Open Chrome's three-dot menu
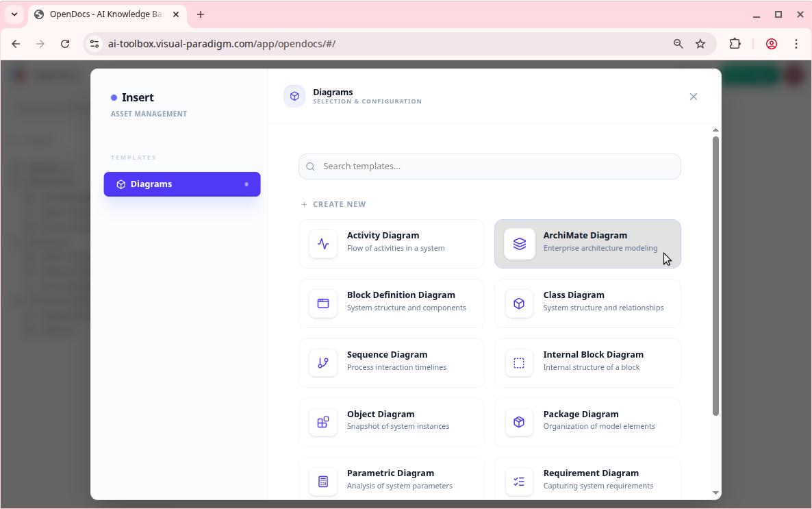The height and width of the screenshot is (509, 812). coord(796,44)
